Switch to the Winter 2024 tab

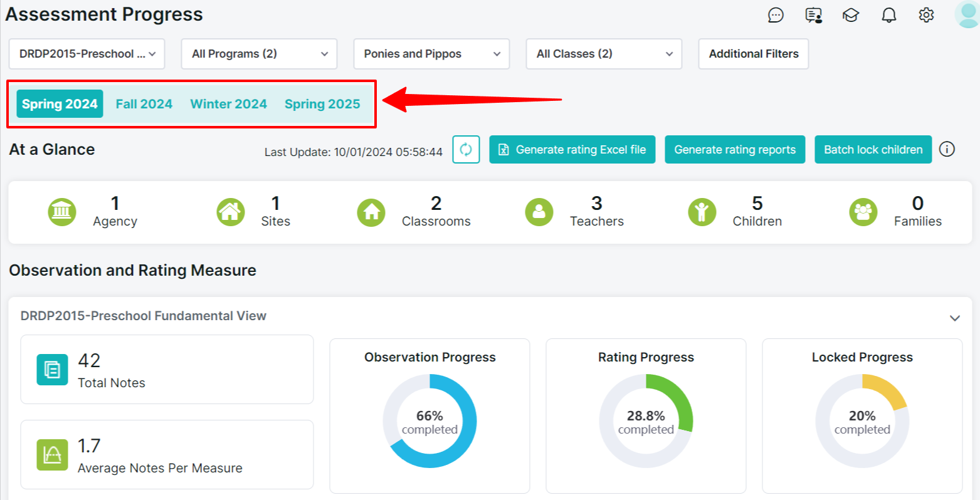click(229, 104)
